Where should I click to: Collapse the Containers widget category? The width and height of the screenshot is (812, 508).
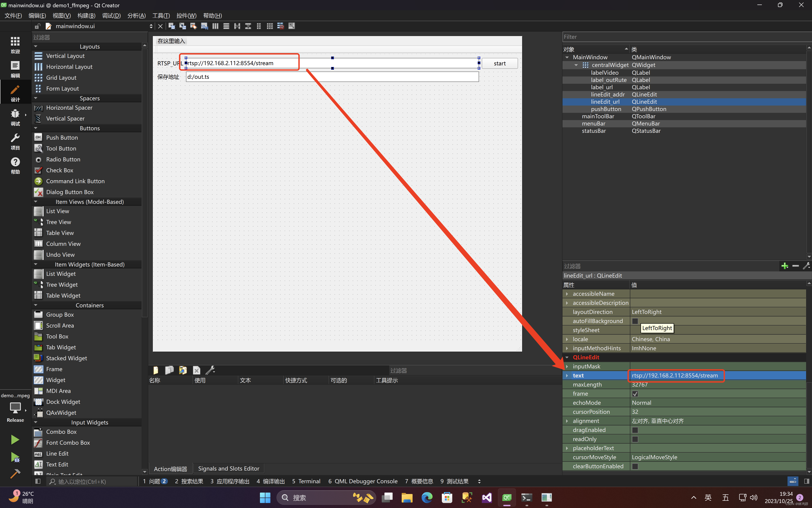click(x=36, y=305)
